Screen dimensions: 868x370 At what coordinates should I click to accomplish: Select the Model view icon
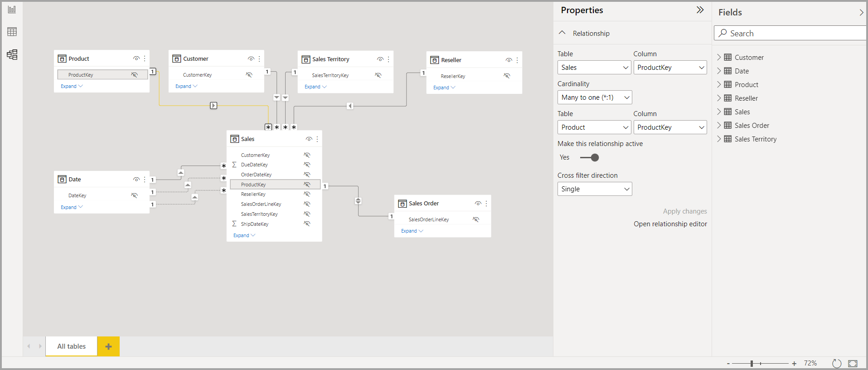coord(12,55)
